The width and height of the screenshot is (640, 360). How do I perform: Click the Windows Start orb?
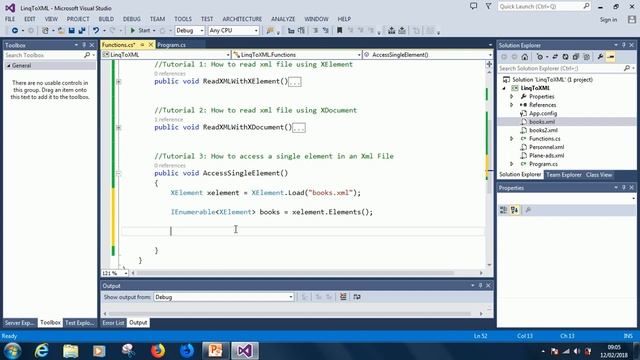point(13,351)
